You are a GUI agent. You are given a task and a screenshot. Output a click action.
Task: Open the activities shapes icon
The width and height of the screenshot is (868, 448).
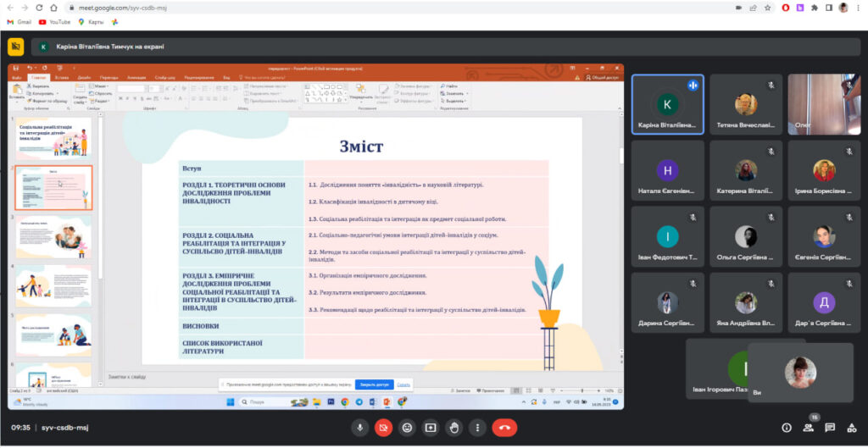pyautogui.click(x=852, y=428)
